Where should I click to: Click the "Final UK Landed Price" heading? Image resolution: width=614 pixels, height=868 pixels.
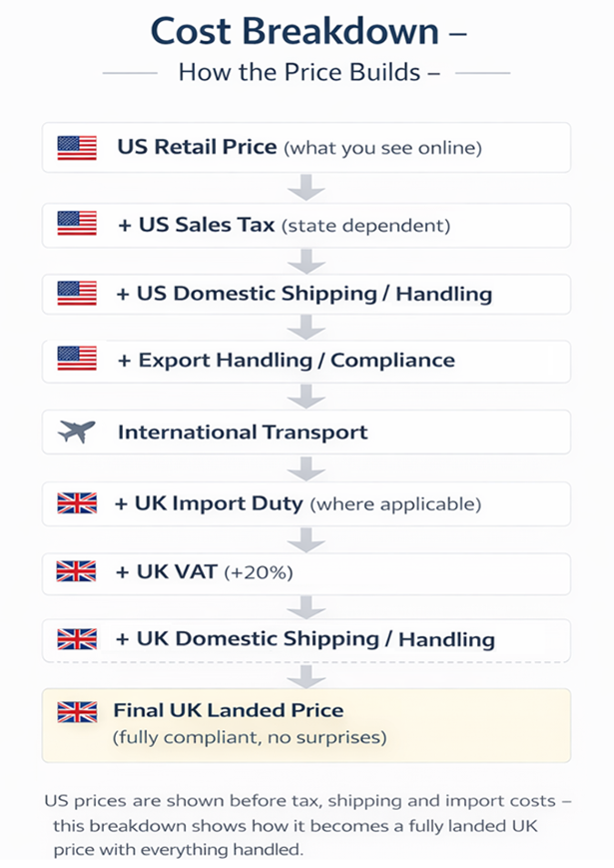[x=229, y=711]
